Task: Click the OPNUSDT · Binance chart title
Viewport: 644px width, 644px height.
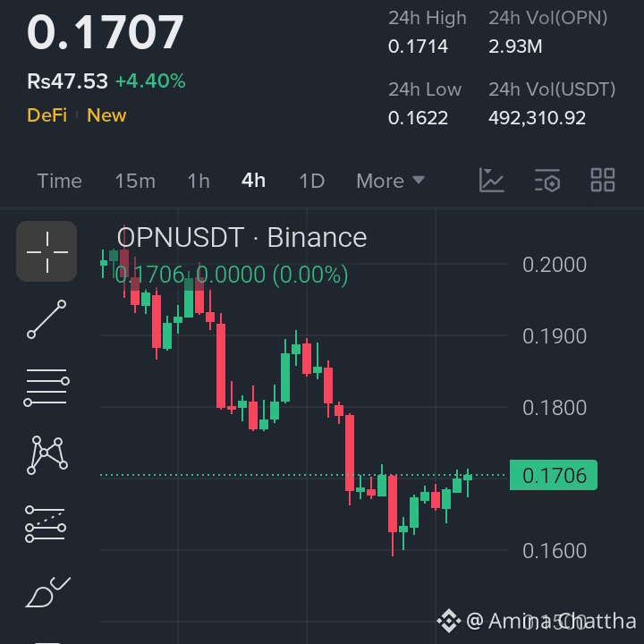Action: pyautogui.click(x=241, y=237)
